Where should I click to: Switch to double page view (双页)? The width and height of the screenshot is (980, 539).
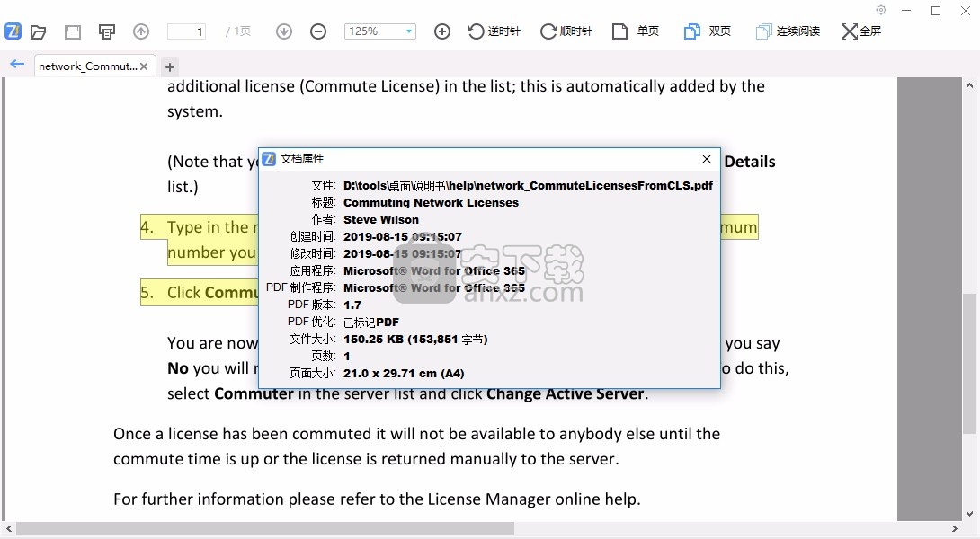click(708, 31)
